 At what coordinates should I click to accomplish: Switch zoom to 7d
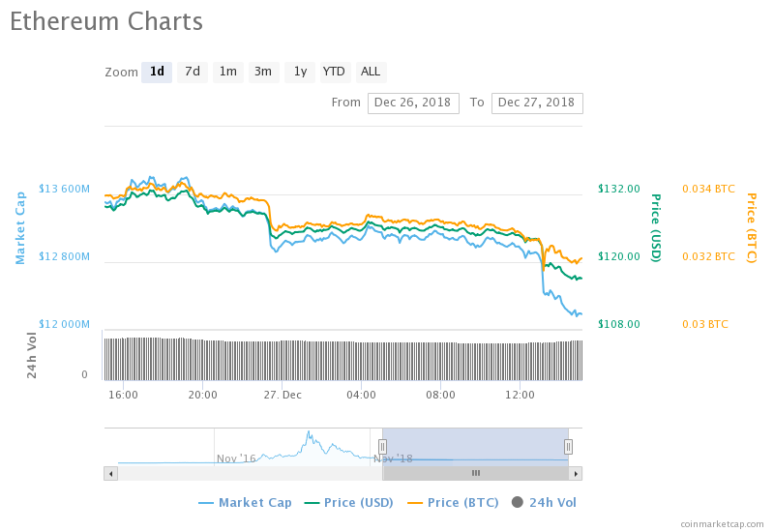pos(193,72)
